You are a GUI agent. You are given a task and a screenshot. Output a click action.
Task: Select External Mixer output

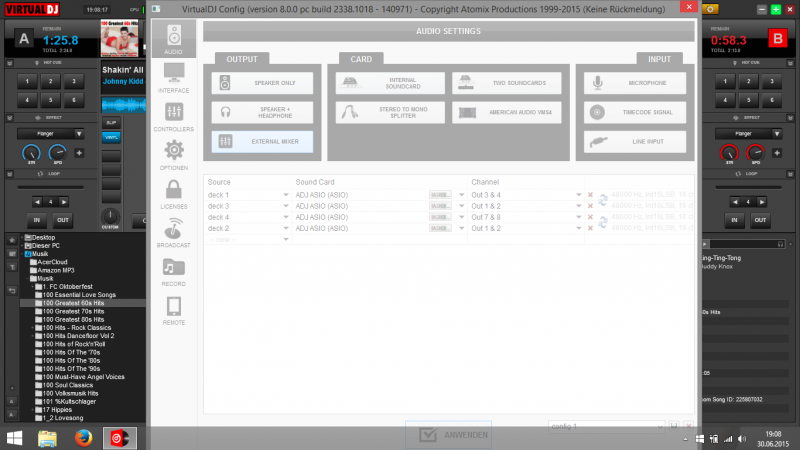pos(262,141)
